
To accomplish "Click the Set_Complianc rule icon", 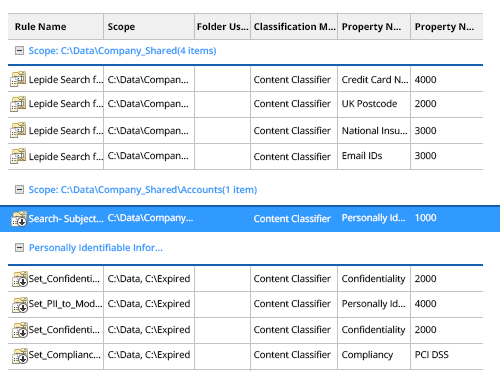I will (20, 355).
